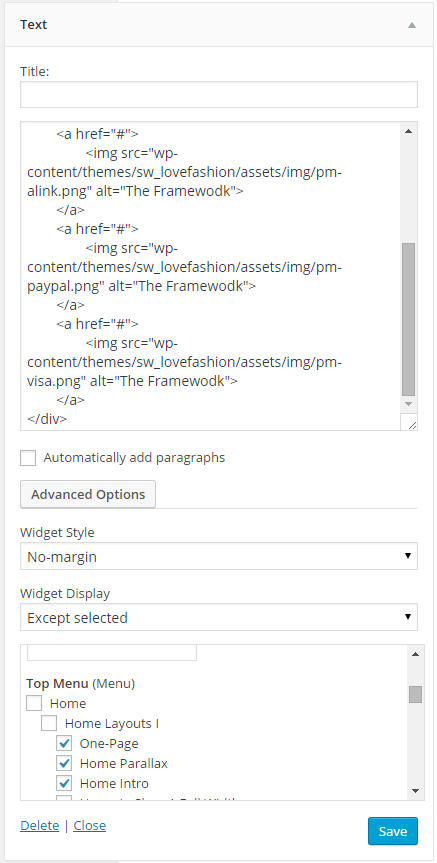
Task: Check the Home Layouts I checkbox
Action: coord(49,723)
